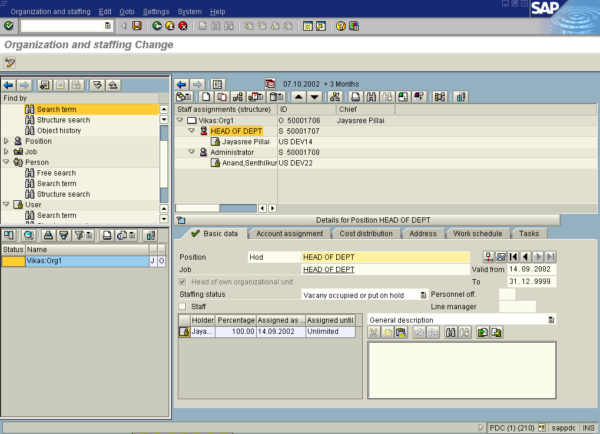Click the paste icon in description editor
Viewport: 600px width, 434px height.
coord(401,332)
